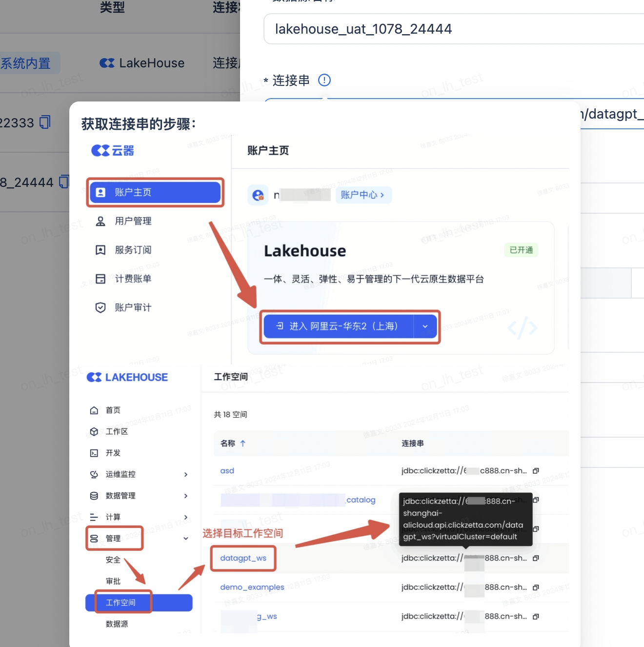Viewport: 644px width, 647px height.
Task: Copy the connection string of the asd workspace
Action: [x=536, y=471]
